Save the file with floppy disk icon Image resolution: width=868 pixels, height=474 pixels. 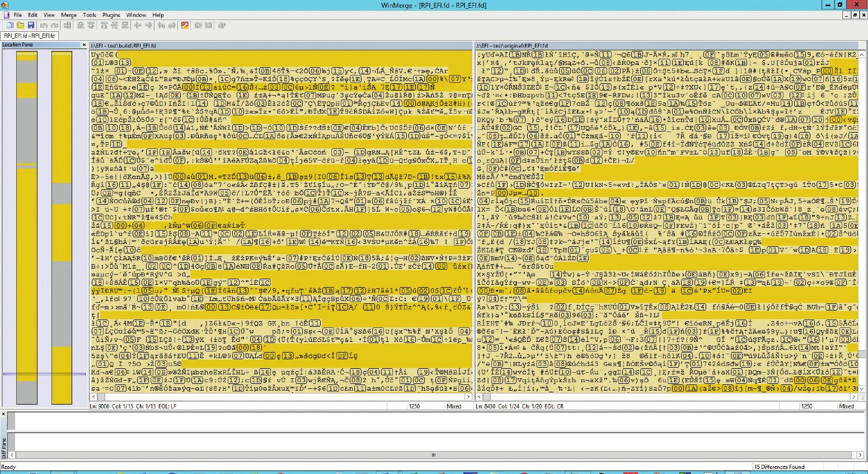(31, 25)
